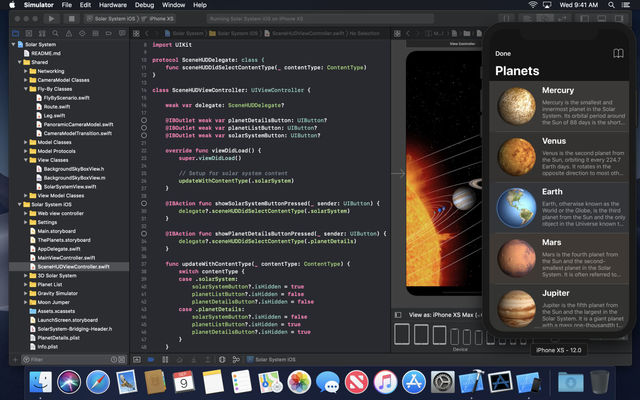This screenshot has width=640, height=400.
Task: Expand the Gravity Simulator group
Action: pos(26,293)
